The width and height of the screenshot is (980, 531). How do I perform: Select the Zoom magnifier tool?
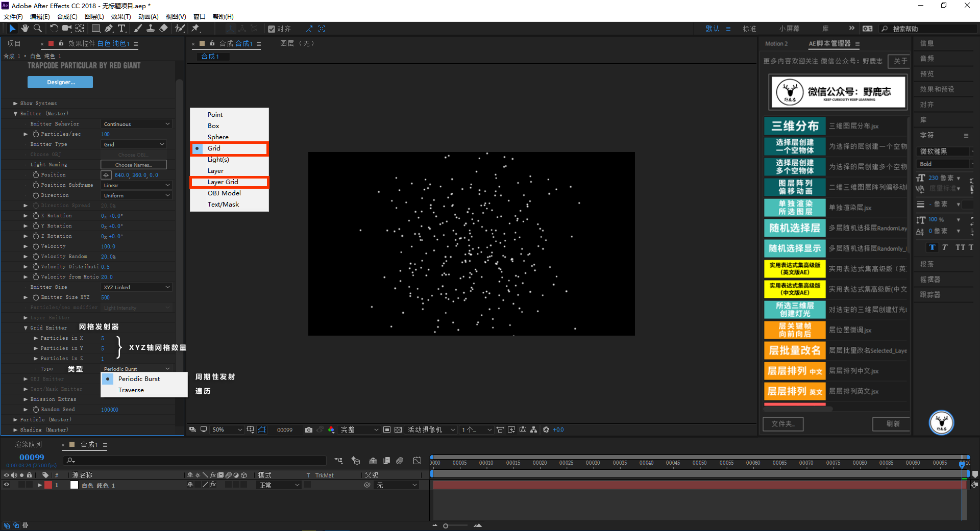(37, 29)
